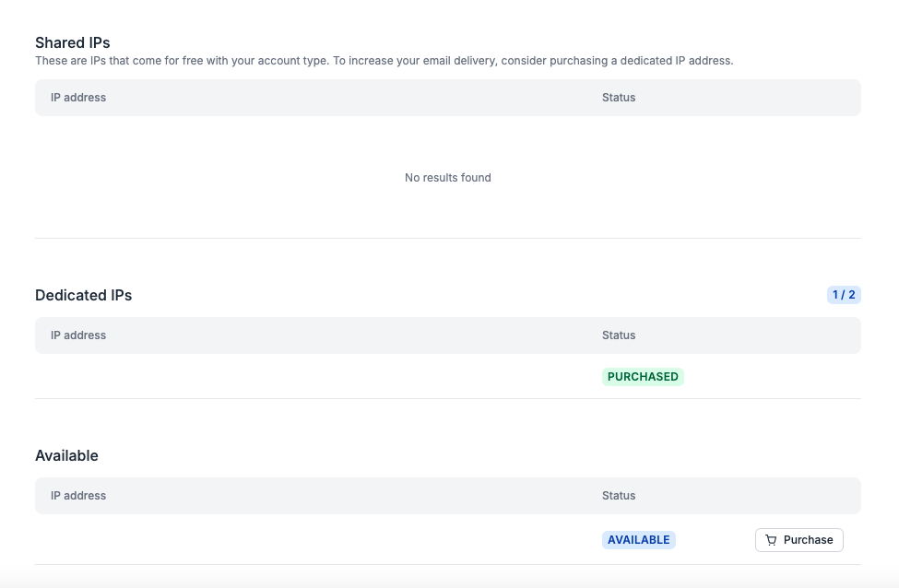Click the PURCHASED status badge
Viewport: 899px width, 588px height.
point(643,376)
